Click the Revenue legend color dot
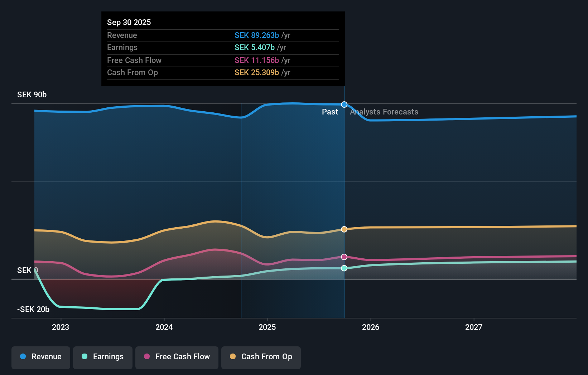The height and width of the screenshot is (375, 588). 23,357
